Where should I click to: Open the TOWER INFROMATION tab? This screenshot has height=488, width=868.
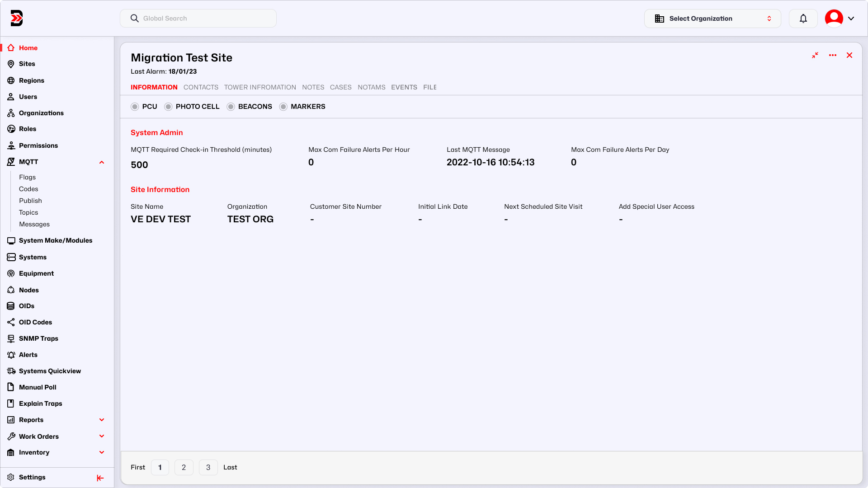pos(260,87)
